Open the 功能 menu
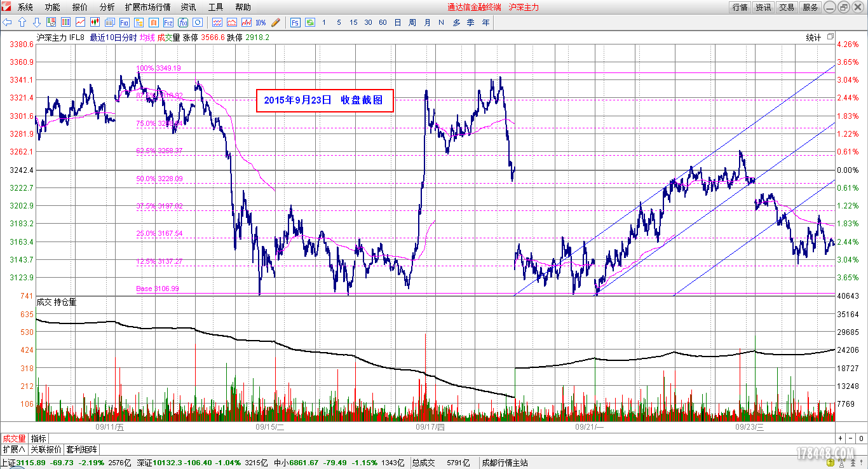Viewport: 868px width, 469px height. pos(52,7)
